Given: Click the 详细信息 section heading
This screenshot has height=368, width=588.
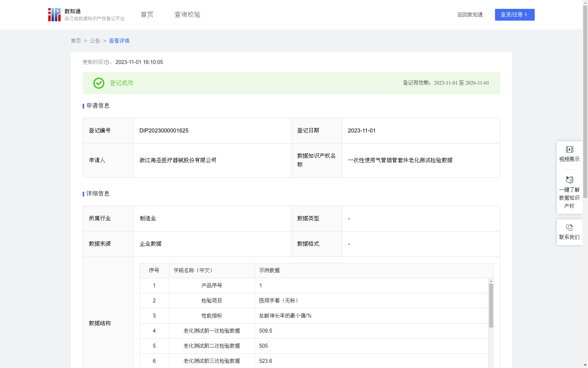Looking at the screenshot, I should coord(98,194).
